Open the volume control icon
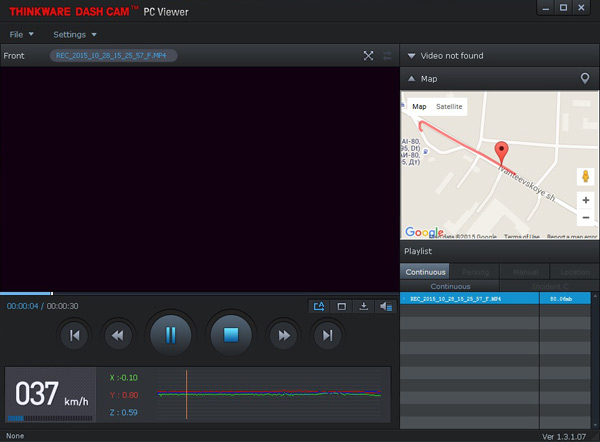The image size is (600, 442). click(386, 306)
